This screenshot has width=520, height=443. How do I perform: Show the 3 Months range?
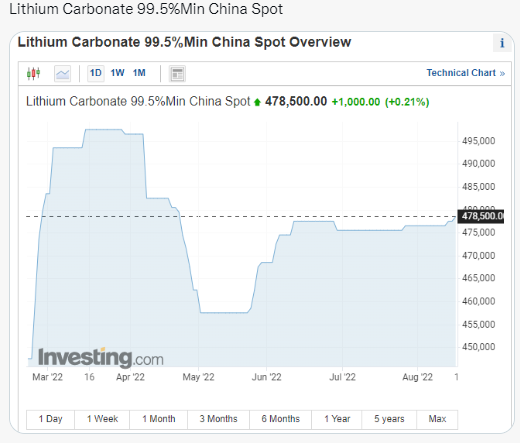click(x=218, y=419)
